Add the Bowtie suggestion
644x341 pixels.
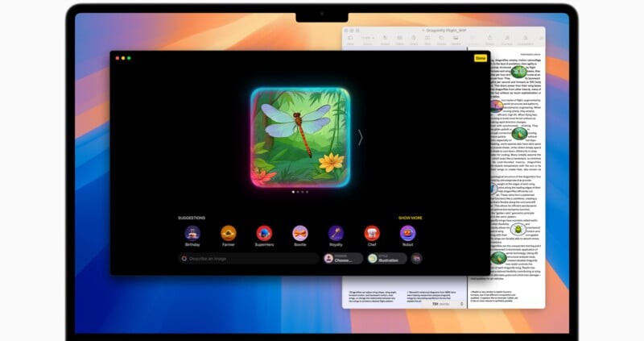pyautogui.click(x=300, y=233)
